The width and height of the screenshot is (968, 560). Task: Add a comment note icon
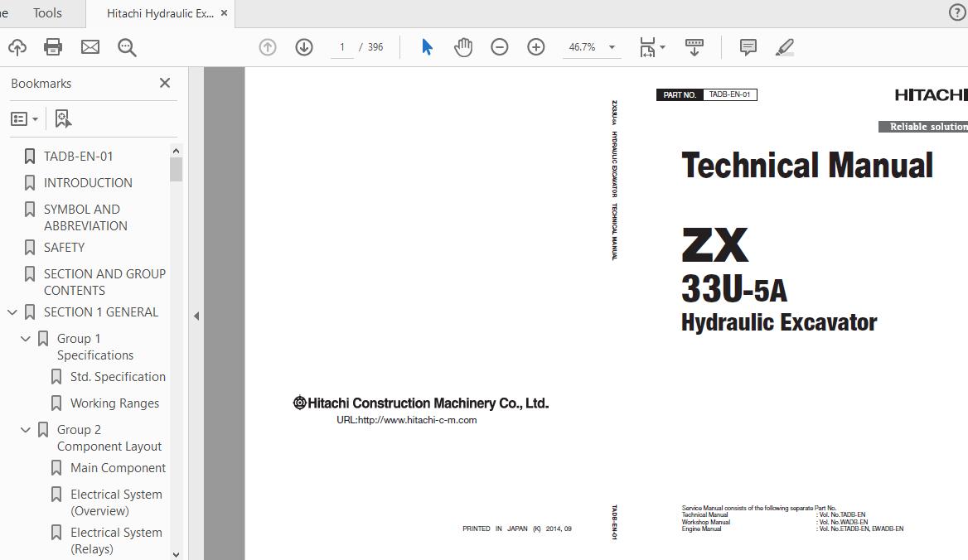(748, 47)
